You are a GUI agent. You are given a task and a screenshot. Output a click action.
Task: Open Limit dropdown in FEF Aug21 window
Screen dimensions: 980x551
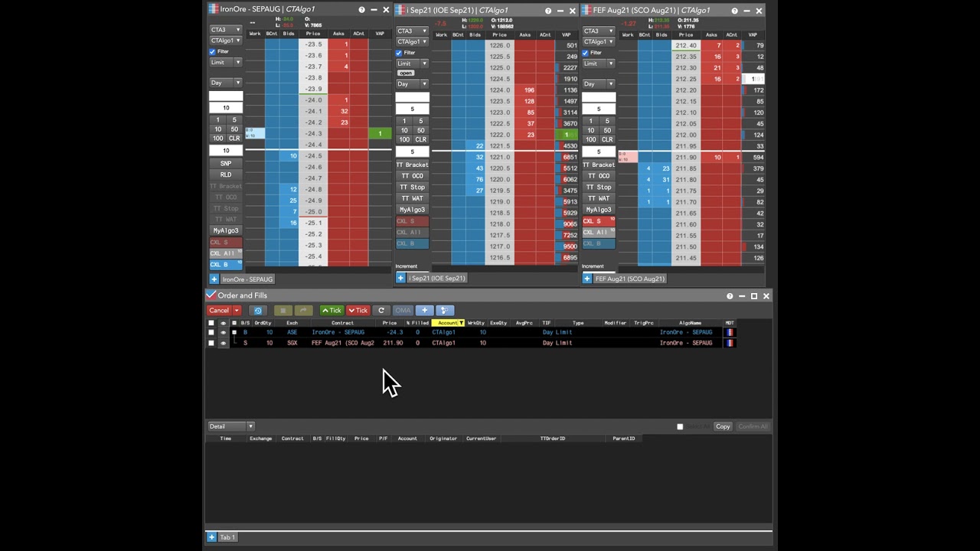click(x=599, y=64)
